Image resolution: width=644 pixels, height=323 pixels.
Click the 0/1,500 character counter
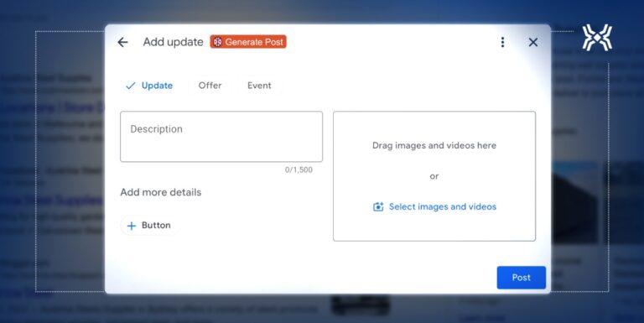[x=299, y=169]
